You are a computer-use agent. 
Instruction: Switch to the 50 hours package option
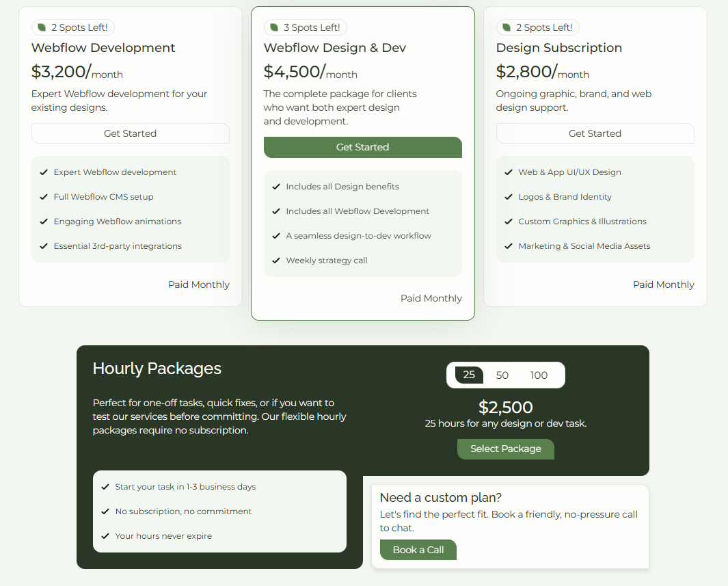tap(502, 375)
